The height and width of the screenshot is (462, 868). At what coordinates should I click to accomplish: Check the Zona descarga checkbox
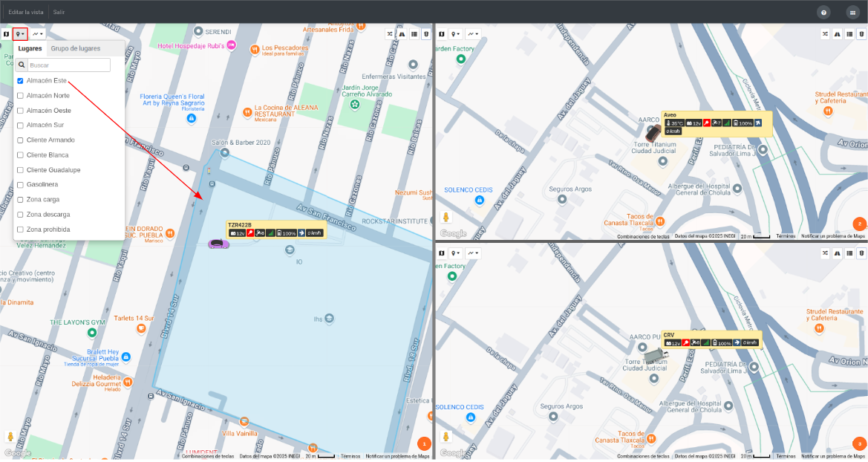pyautogui.click(x=20, y=215)
